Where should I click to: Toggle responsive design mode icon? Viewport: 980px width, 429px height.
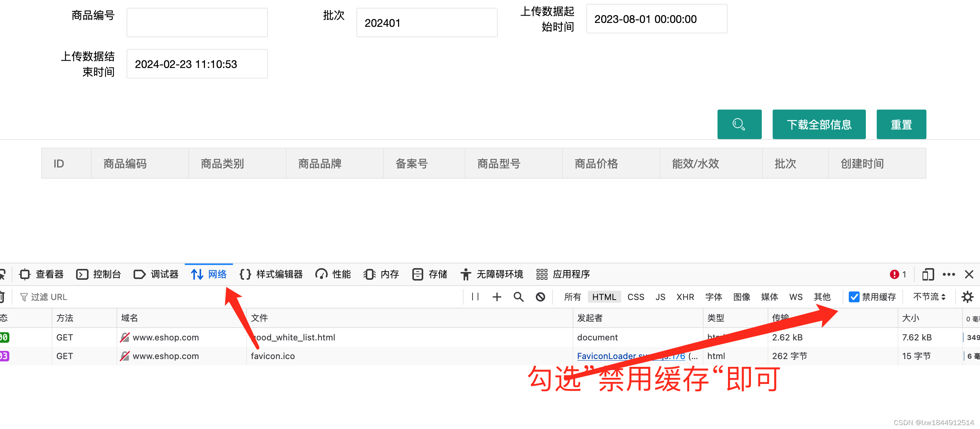tap(928, 274)
